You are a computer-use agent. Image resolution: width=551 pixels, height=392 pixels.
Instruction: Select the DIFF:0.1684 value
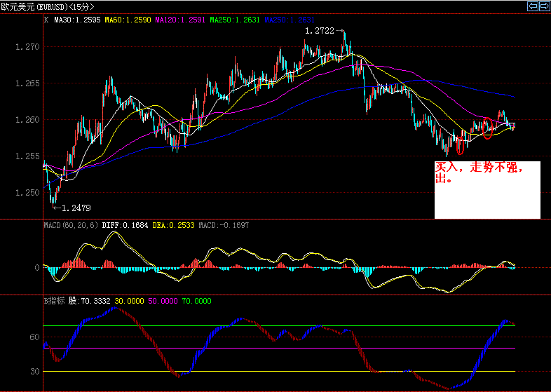[125, 225]
